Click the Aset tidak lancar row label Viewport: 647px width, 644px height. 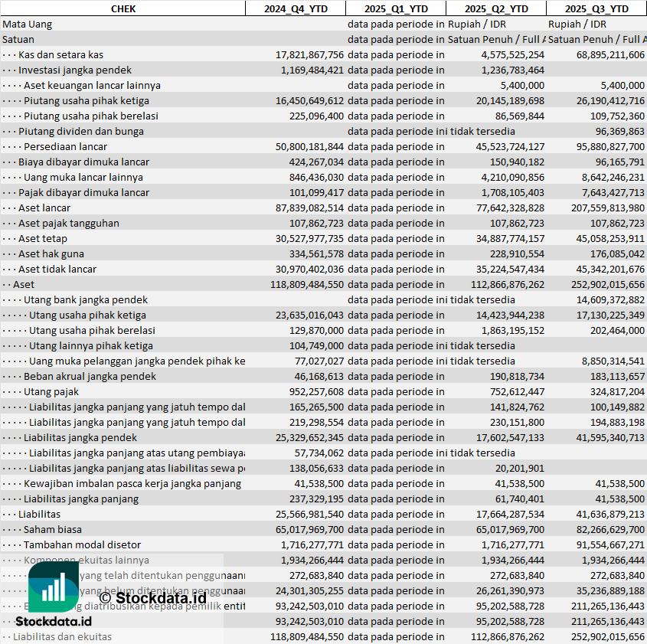(x=57, y=269)
